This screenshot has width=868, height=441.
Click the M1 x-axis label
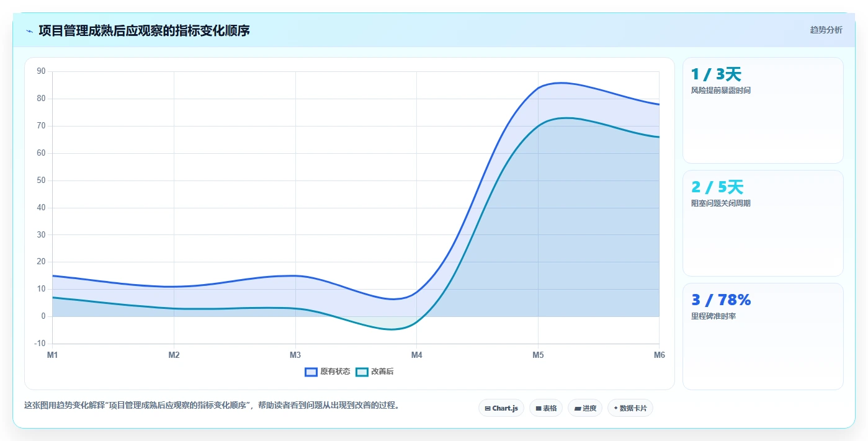tap(53, 355)
